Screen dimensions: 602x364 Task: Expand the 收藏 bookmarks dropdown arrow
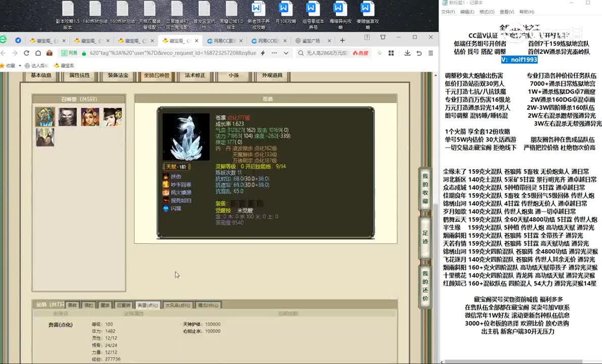20,66
